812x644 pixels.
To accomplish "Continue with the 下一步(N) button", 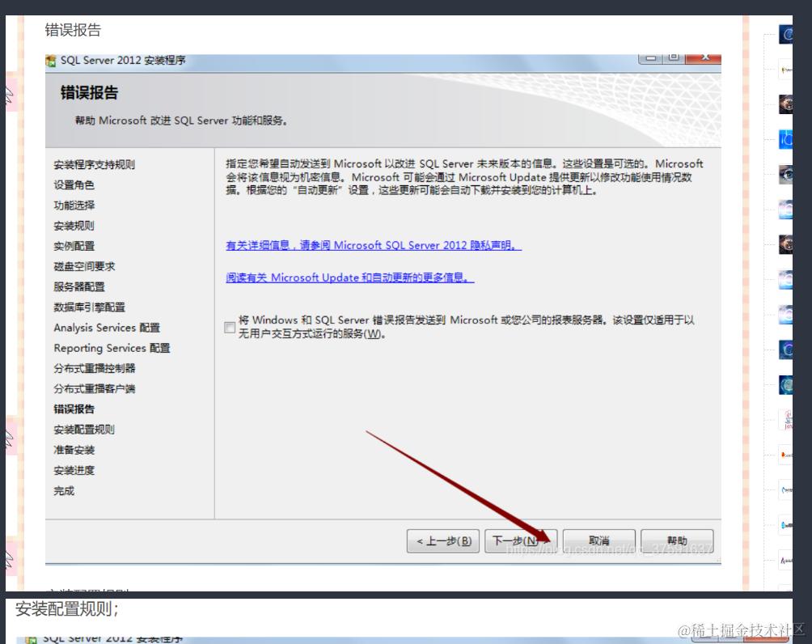I will 521,541.
